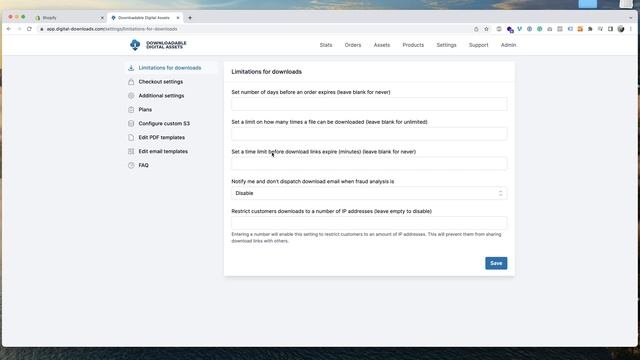This screenshot has width=640, height=360.
Task: Select Limitations for downloads in sidebar
Action: 171,68
